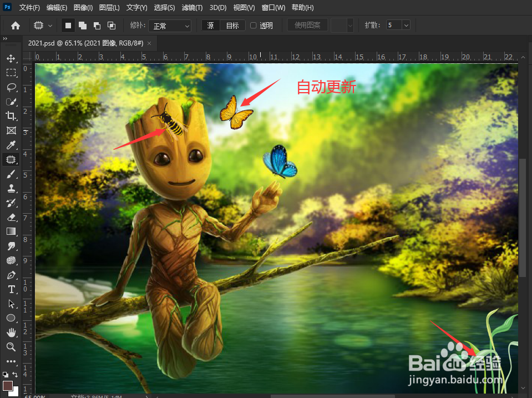
Task: Open the 图像(I) menu
Action: [83, 7]
